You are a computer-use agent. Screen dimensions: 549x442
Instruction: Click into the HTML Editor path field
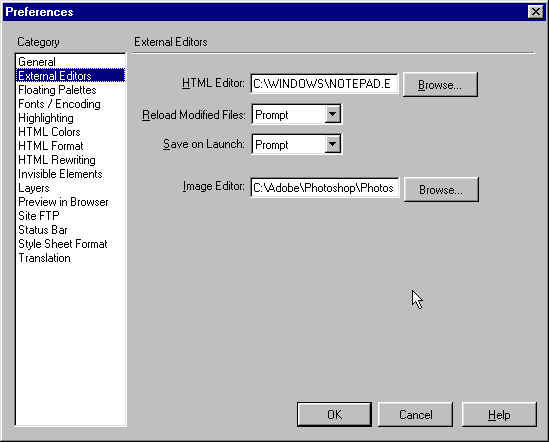[x=324, y=84]
